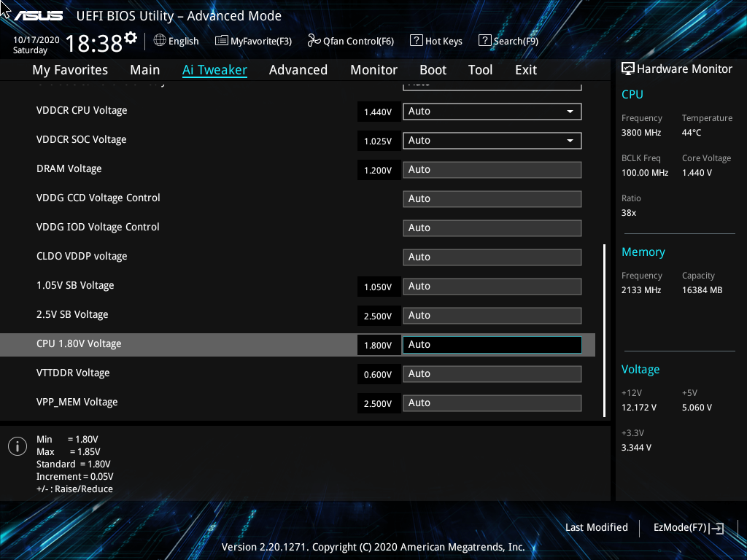
Task: Select the VDDCR CPU Voltage label
Action: tap(82, 111)
